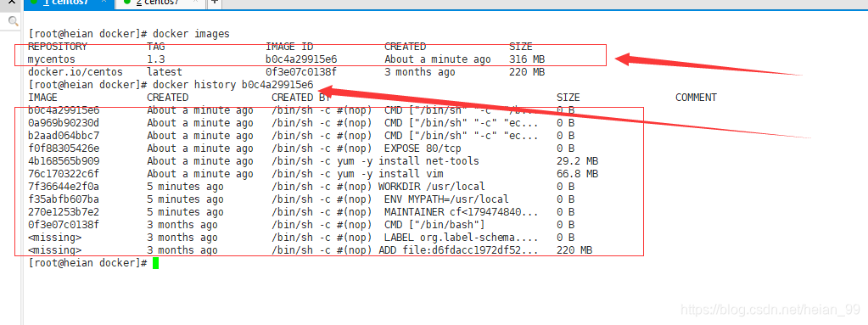Screen dimensions: 868x325
Task: Select history layer 7f36644e2f0a
Action: (64, 187)
